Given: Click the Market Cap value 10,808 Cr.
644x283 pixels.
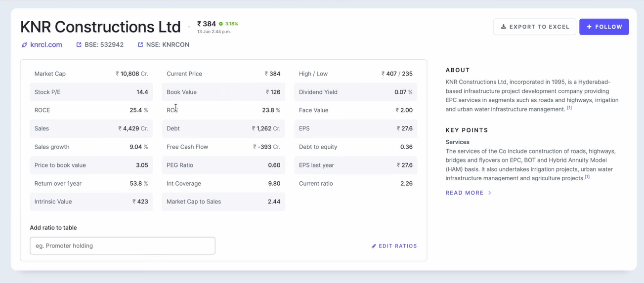Looking at the screenshot, I should [132, 74].
